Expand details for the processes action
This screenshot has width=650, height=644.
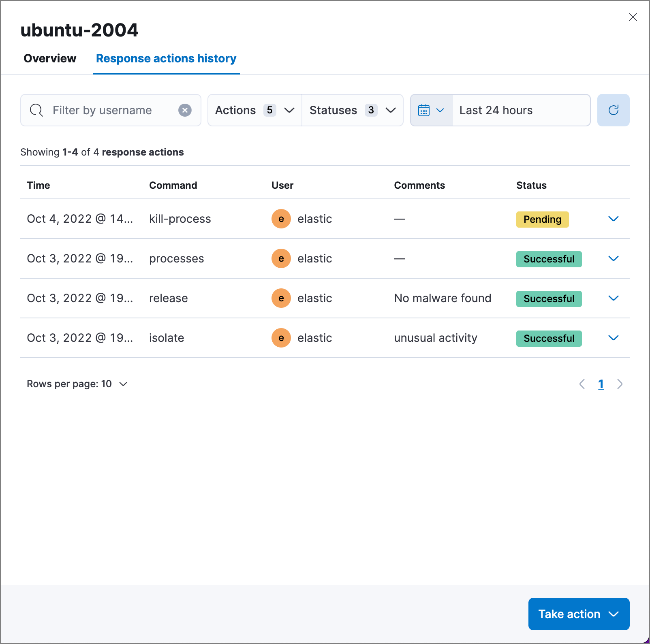tap(614, 258)
